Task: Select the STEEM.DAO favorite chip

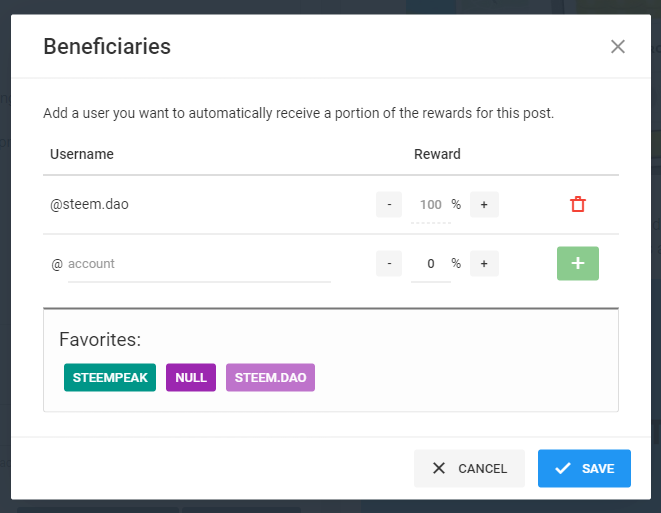Action: (270, 377)
